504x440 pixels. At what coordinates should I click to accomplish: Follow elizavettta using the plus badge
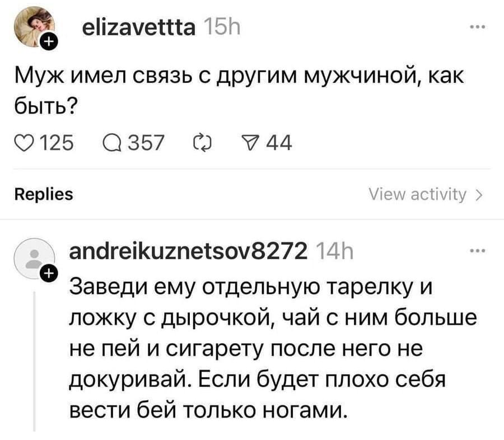49,40
